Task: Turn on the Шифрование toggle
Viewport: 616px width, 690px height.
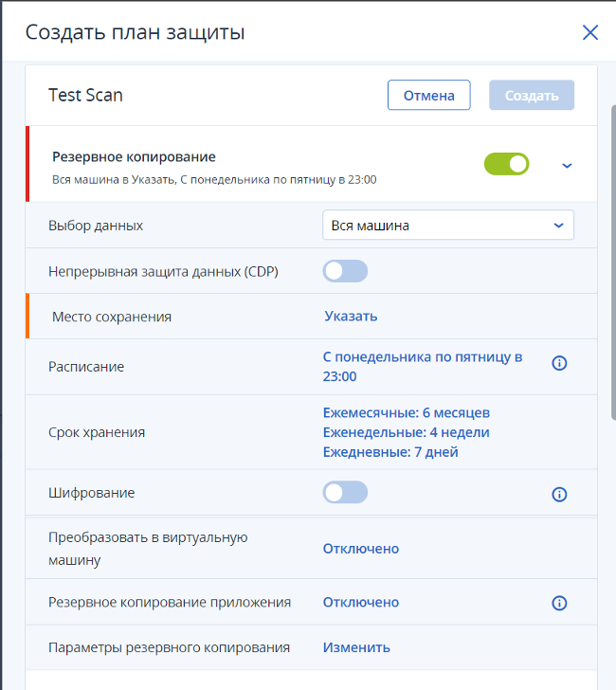Action: pos(345,493)
